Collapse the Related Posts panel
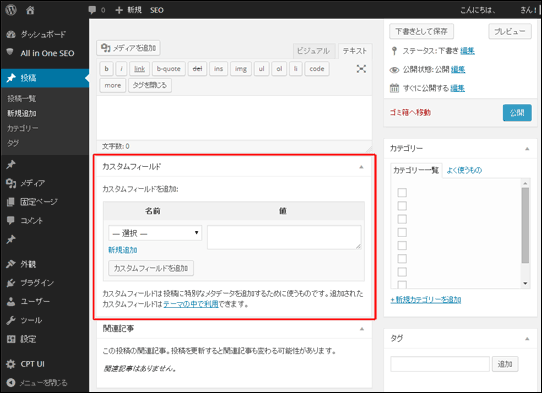 click(362, 329)
